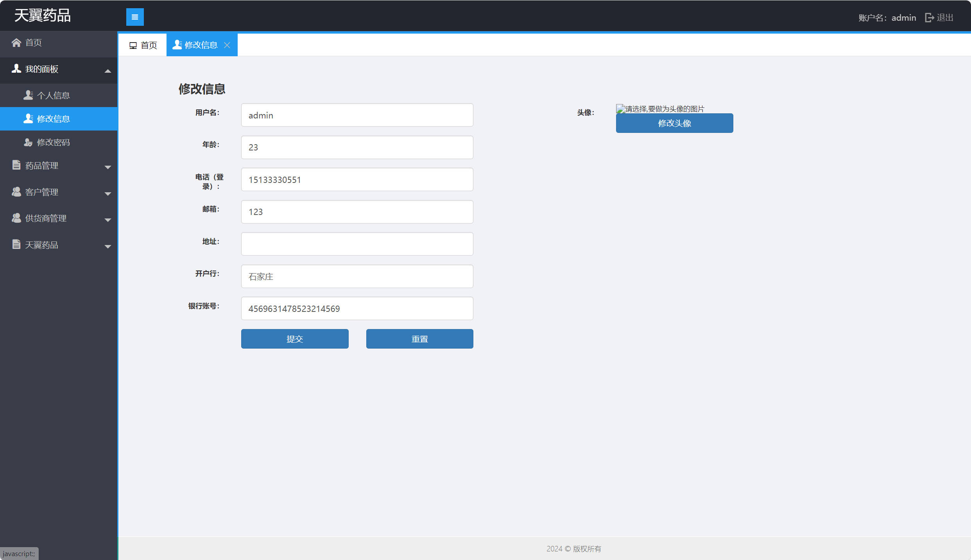Click the 修改头像 button
This screenshot has width=971, height=560.
[x=674, y=123]
